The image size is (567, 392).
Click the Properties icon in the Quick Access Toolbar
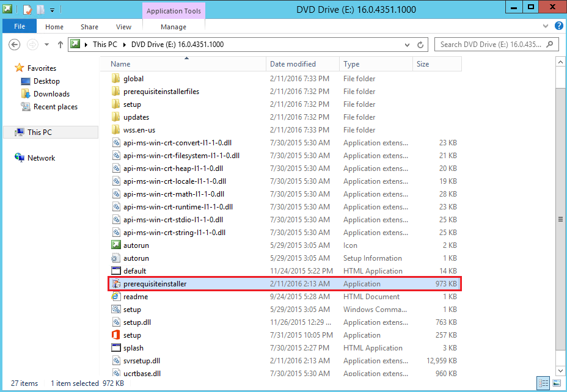27,9
